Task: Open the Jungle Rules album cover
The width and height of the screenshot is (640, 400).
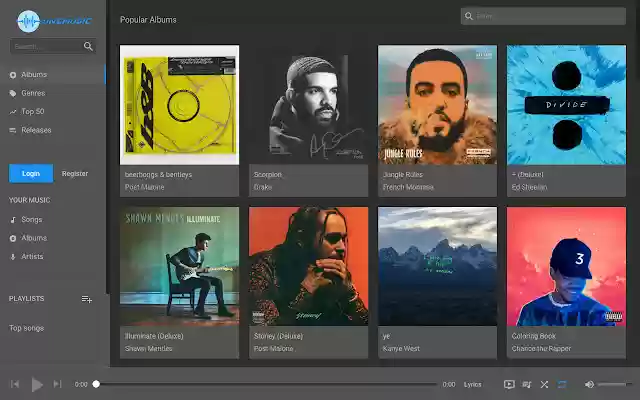Action: click(438, 105)
